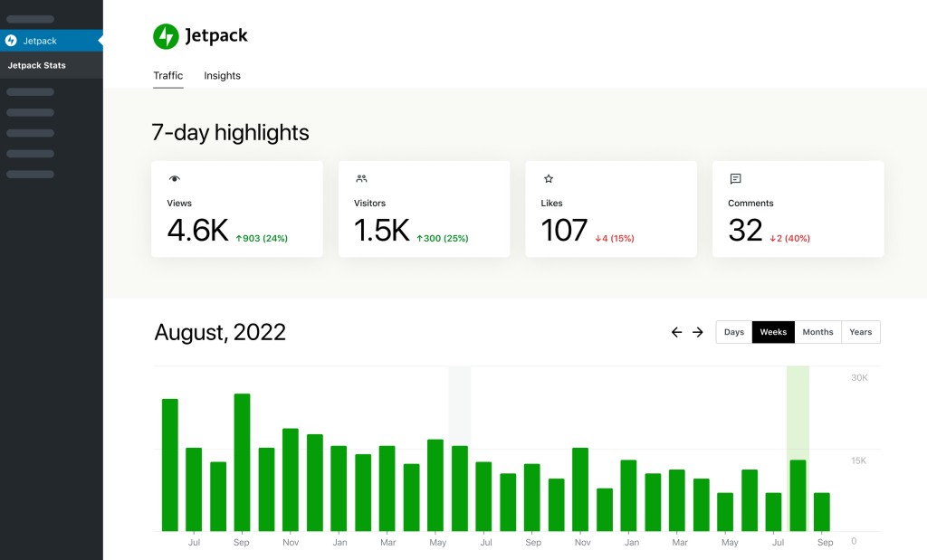The image size is (927, 560).
Task: Click the 30K axis label on the chart
Action: [860, 377]
